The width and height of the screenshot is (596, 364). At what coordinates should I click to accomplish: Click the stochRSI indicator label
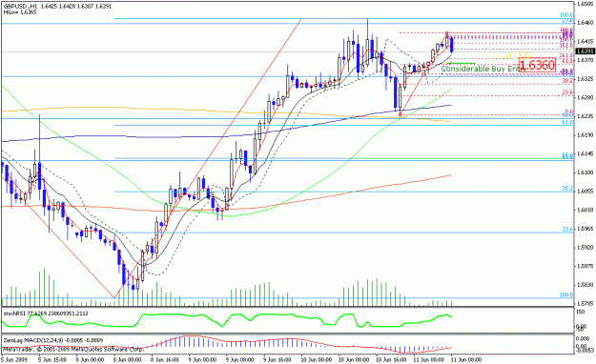[x=46, y=313]
